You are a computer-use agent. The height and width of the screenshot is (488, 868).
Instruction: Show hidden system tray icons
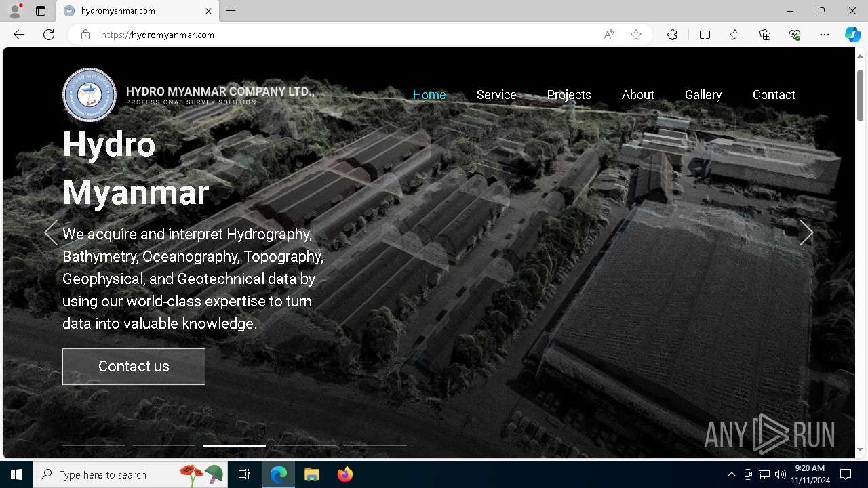coord(731,474)
